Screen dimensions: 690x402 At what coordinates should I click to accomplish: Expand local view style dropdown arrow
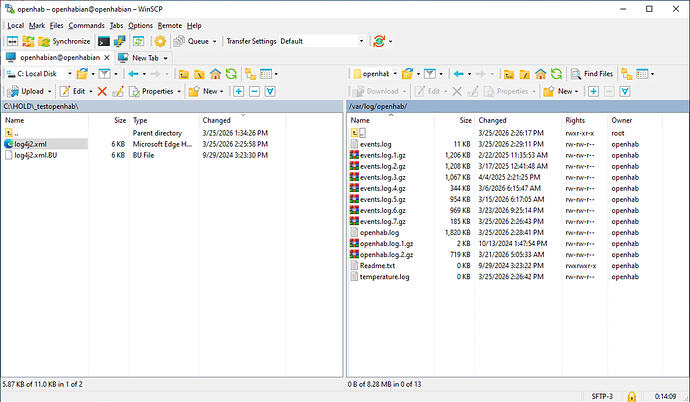[x=276, y=74]
